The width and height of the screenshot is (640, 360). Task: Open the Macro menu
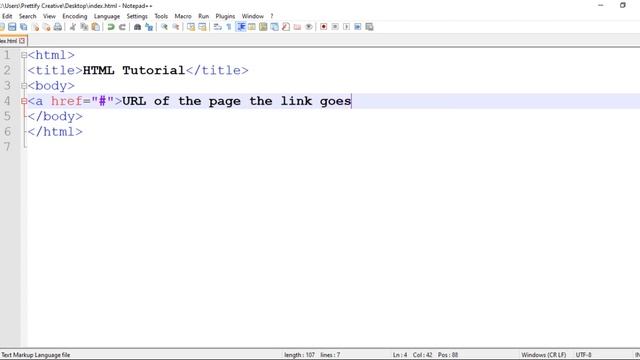click(183, 16)
